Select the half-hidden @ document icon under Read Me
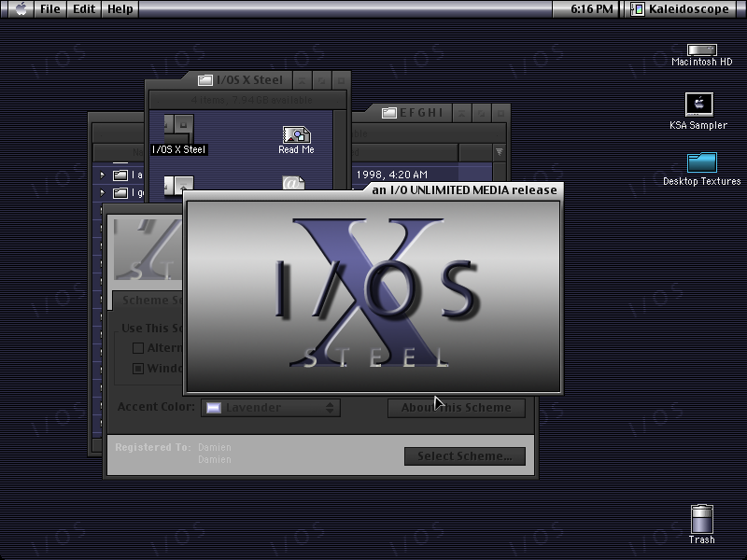Viewport: 747px width, 560px height. point(293,183)
